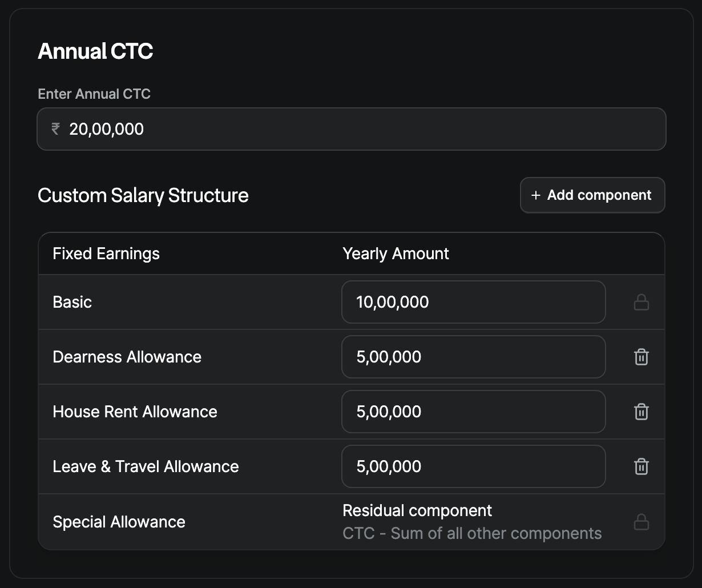Click the plus icon in Add component

click(535, 195)
